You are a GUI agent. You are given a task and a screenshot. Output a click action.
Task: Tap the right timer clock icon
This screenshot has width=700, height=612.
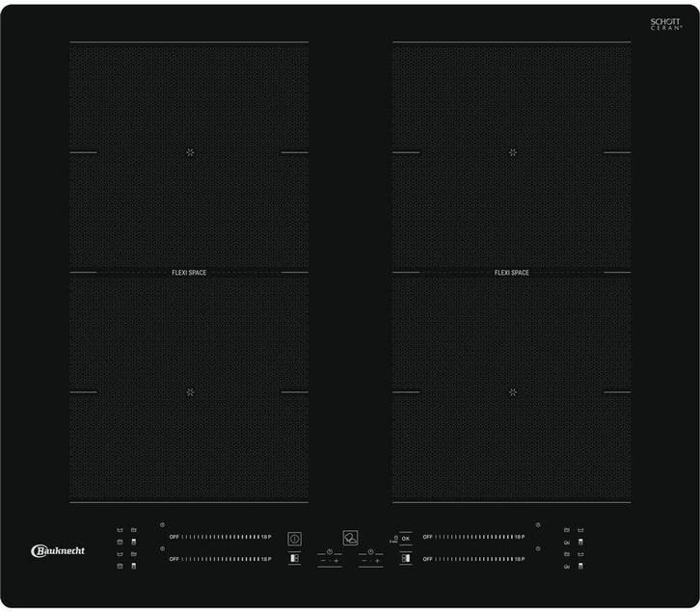(x=370, y=551)
